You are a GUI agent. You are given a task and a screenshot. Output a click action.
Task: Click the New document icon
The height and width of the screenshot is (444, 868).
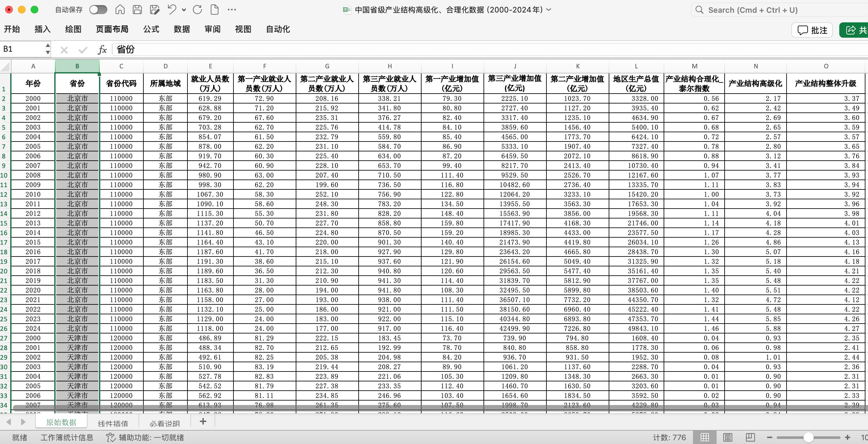tap(214, 10)
